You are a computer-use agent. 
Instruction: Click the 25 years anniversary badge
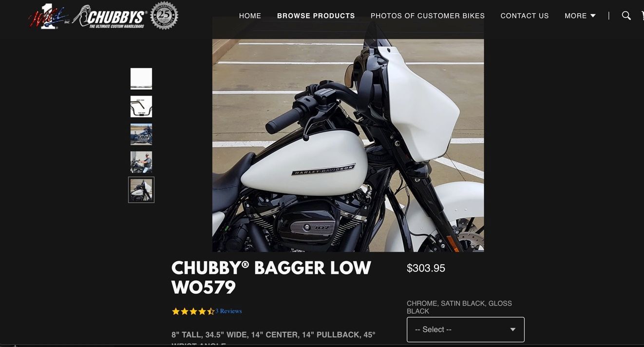pos(164,16)
